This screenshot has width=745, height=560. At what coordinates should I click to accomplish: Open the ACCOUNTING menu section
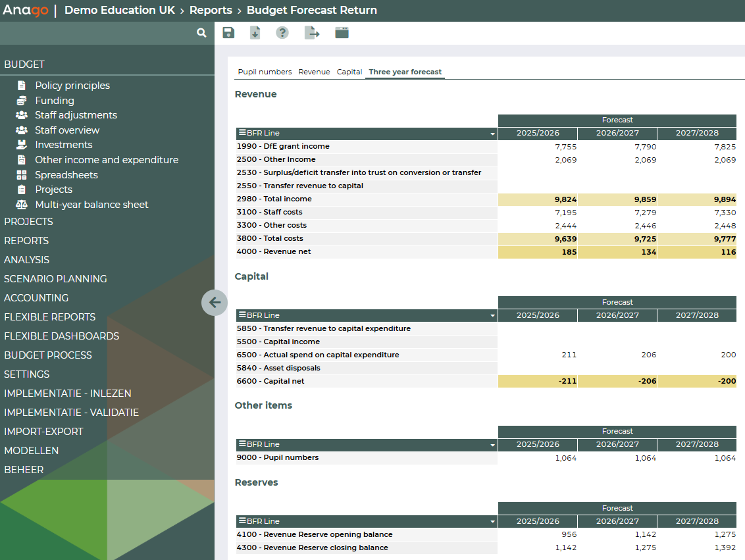tap(36, 298)
